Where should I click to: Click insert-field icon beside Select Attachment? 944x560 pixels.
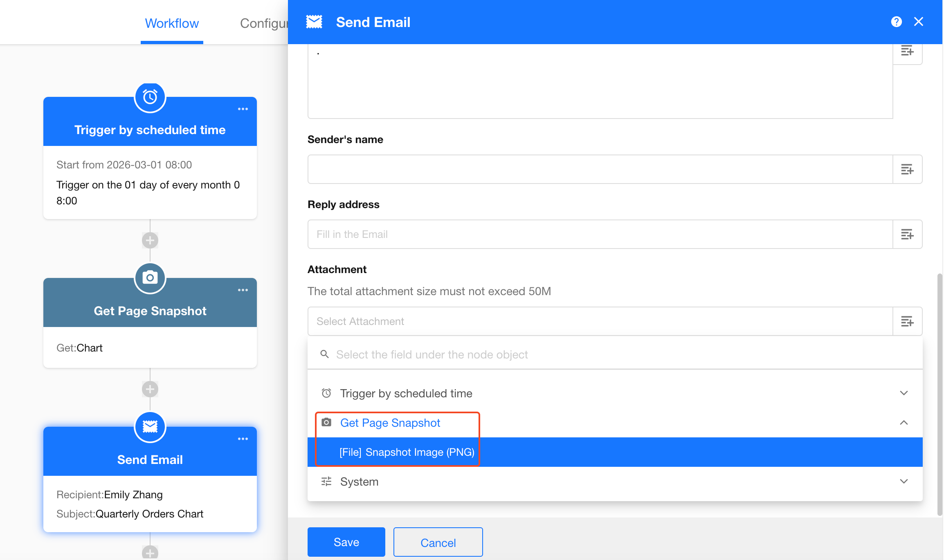pyautogui.click(x=907, y=321)
